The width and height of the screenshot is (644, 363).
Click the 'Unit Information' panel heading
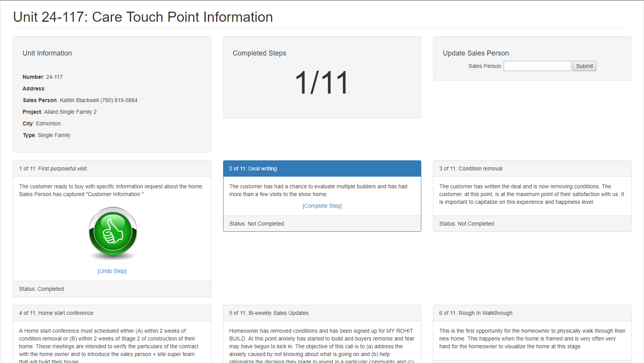47,53
